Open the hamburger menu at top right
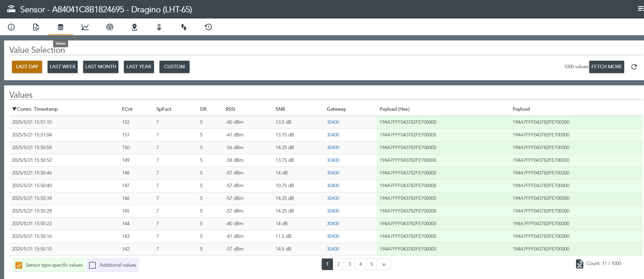Viewport: 644px width, 279px height. [641, 9]
